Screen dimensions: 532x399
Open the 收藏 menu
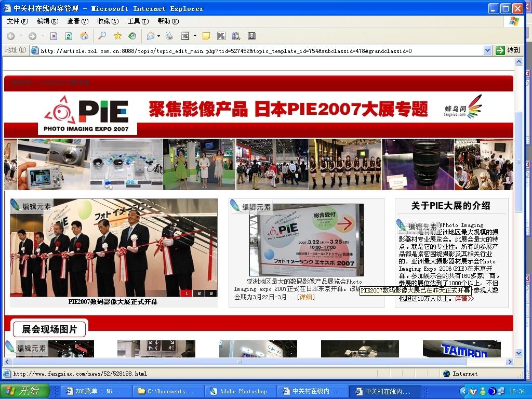pos(108,21)
